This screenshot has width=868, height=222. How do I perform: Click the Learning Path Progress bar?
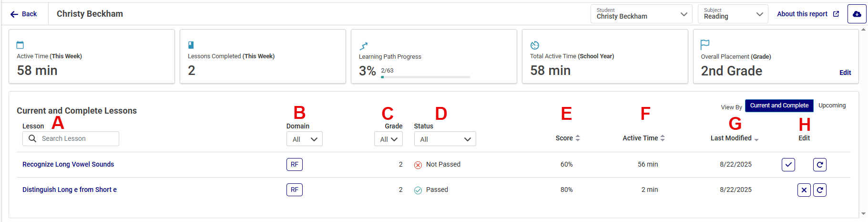coord(425,77)
